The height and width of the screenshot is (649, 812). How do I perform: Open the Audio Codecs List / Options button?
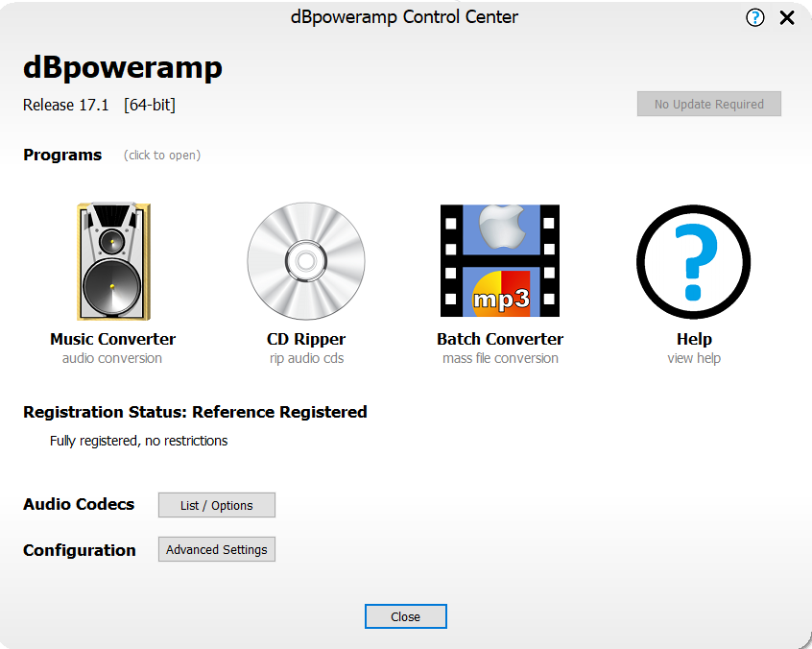tap(217, 505)
